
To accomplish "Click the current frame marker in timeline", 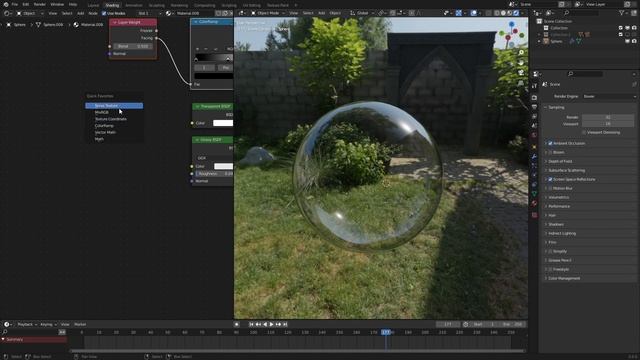I will (386, 332).
